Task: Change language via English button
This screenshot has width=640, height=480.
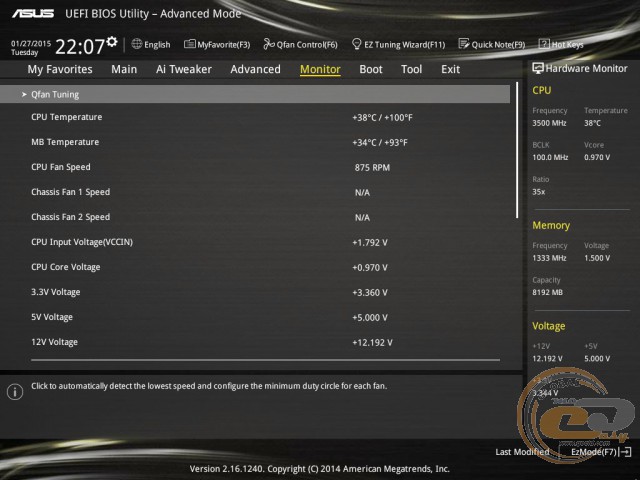Action: [151, 44]
